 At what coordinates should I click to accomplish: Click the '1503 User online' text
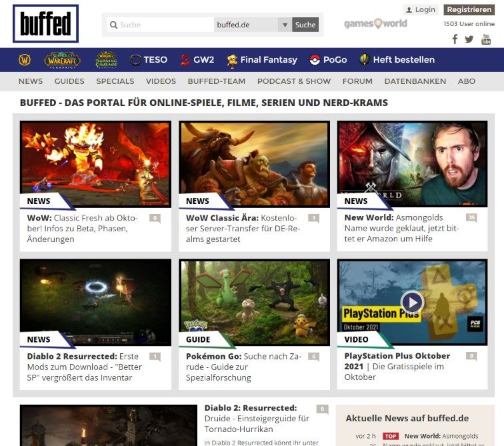pyautogui.click(x=469, y=24)
